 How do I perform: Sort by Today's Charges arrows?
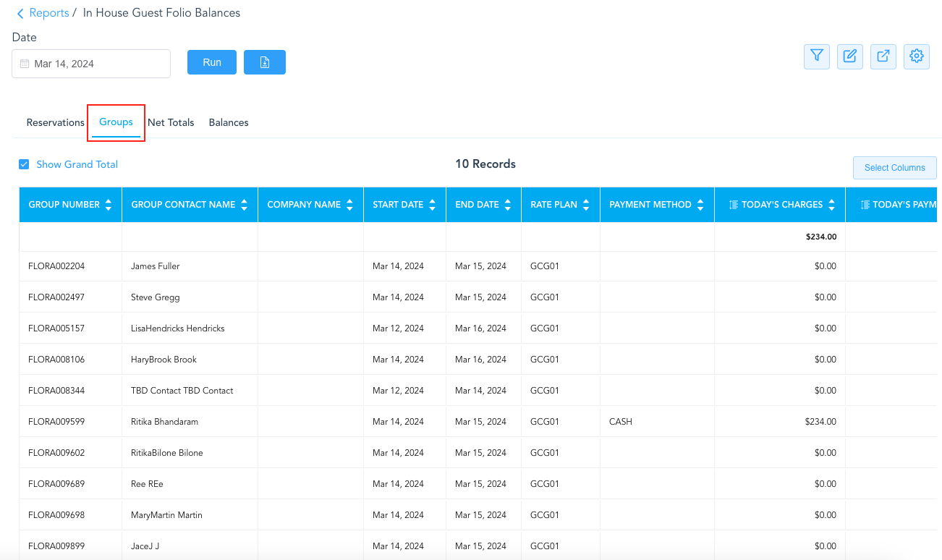[832, 205]
